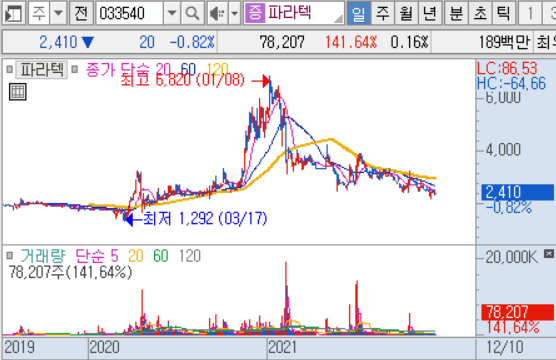Viewport: 556px width, 360px height.
Task: Click the 60 moving average legend number
Action: [x=188, y=69]
